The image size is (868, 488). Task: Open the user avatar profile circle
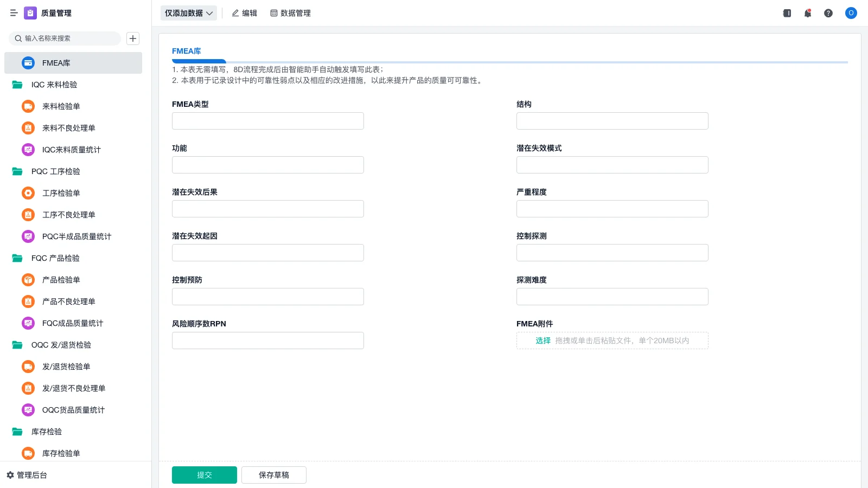pyautogui.click(x=851, y=13)
